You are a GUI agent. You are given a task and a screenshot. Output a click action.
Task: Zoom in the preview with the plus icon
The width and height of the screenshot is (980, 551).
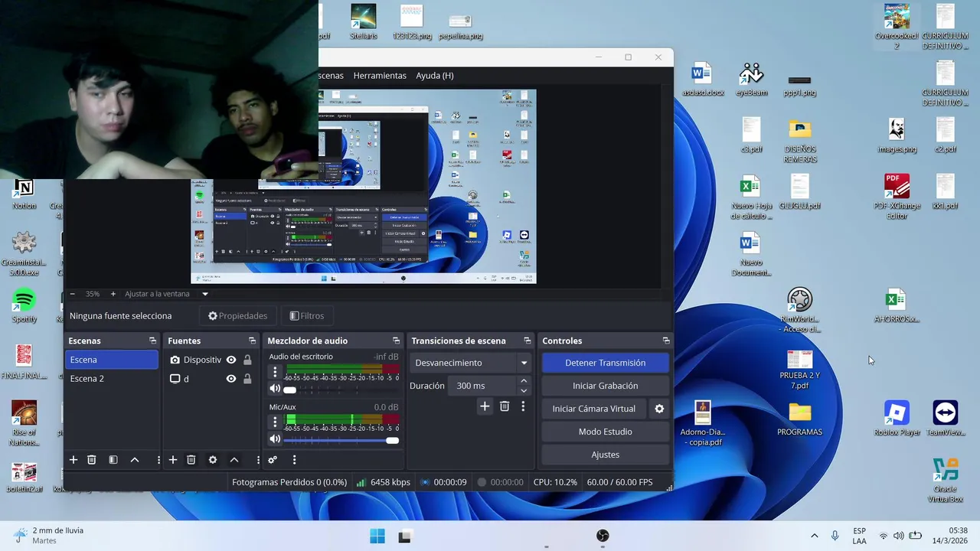coord(113,294)
